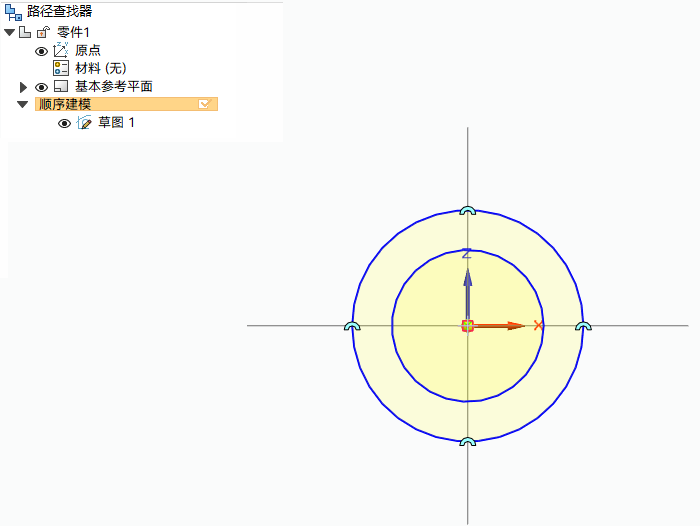Click the material table icon

61,68
